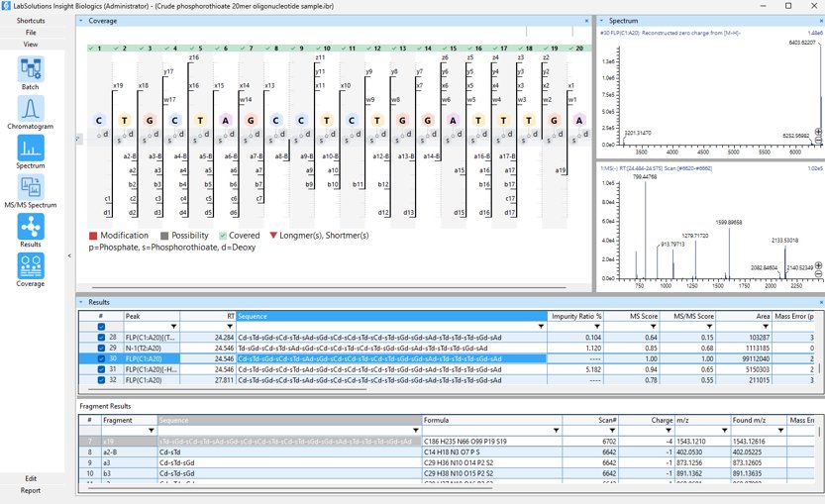Select the x19 fragment row
825x504 pixels.
[x=446, y=442]
